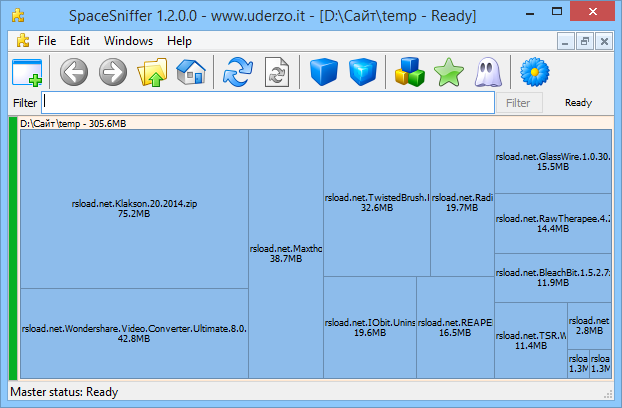Viewport: 622px width, 408px height.
Task: Select the RawTherapee 14.4MB block
Action: [x=553, y=224]
